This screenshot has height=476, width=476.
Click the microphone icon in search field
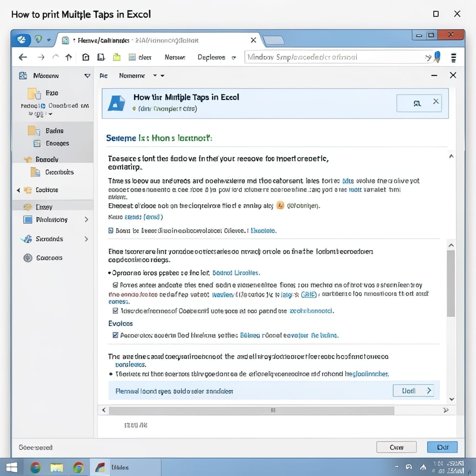[437, 57]
